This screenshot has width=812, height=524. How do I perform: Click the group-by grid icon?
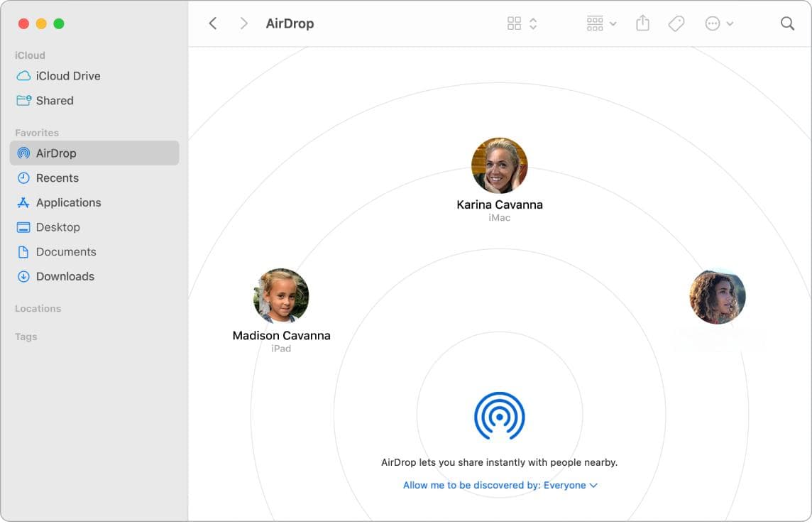click(595, 23)
